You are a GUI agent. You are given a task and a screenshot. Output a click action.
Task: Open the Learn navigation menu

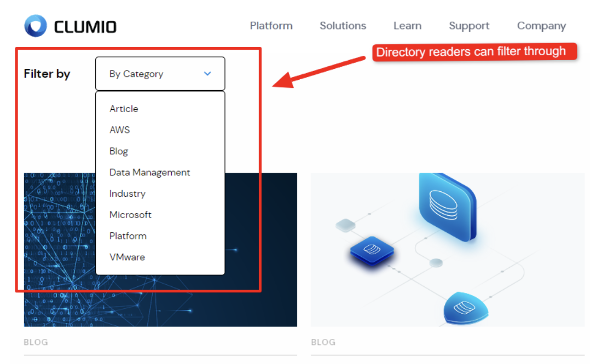[x=407, y=26]
